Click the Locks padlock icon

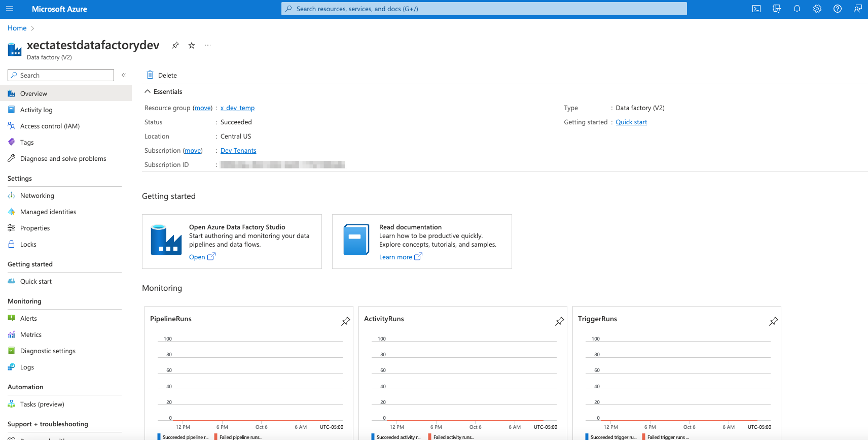(11, 244)
